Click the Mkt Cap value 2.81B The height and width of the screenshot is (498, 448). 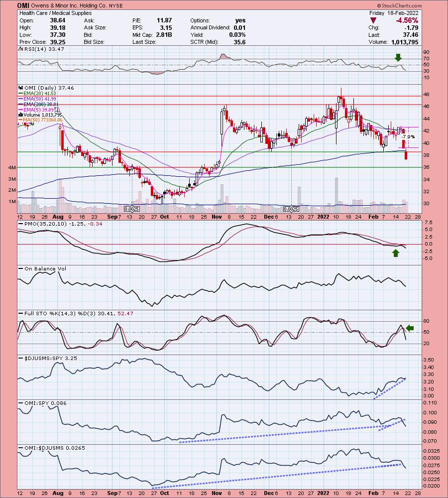click(164, 35)
